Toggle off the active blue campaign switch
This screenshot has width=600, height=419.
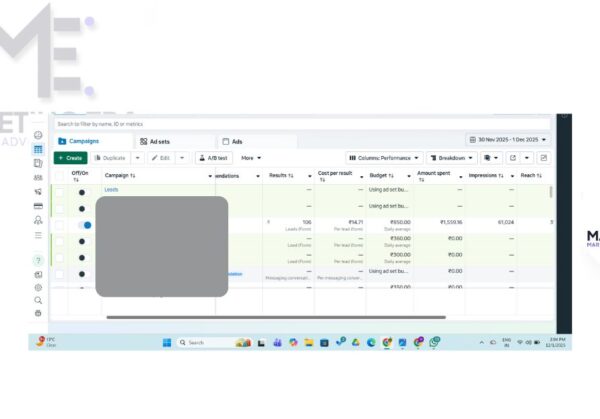click(x=85, y=225)
